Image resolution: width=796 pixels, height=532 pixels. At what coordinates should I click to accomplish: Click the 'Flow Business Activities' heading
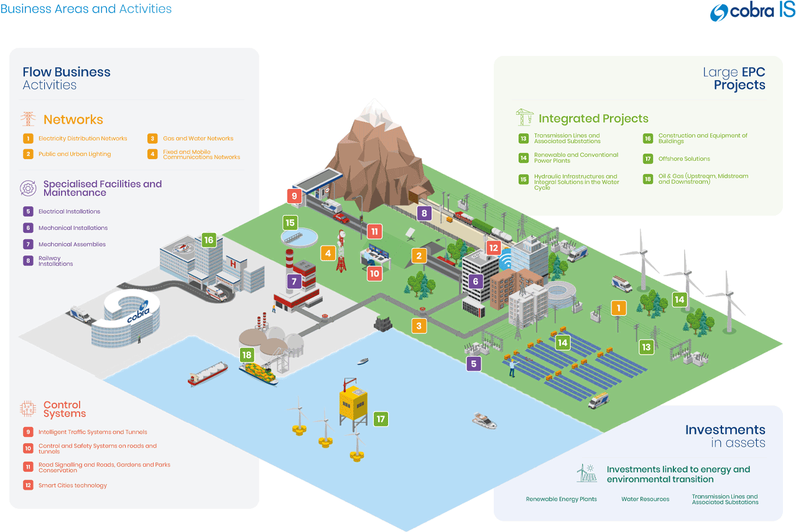(x=67, y=78)
